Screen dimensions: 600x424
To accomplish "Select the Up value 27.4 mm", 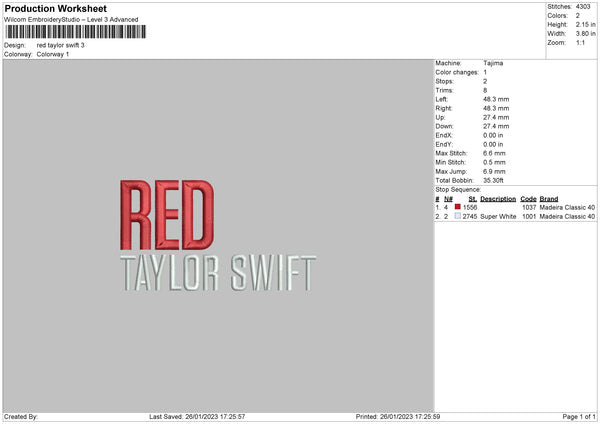I will (496, 117).
